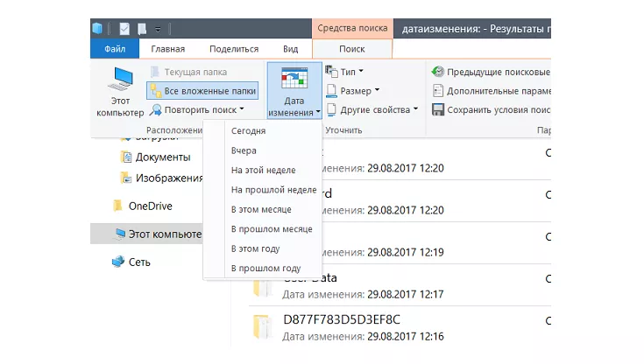The width and height of the screenshot is (644, 364).
Task: Choose На этой неделе menu item
Action: pos(263,171)
